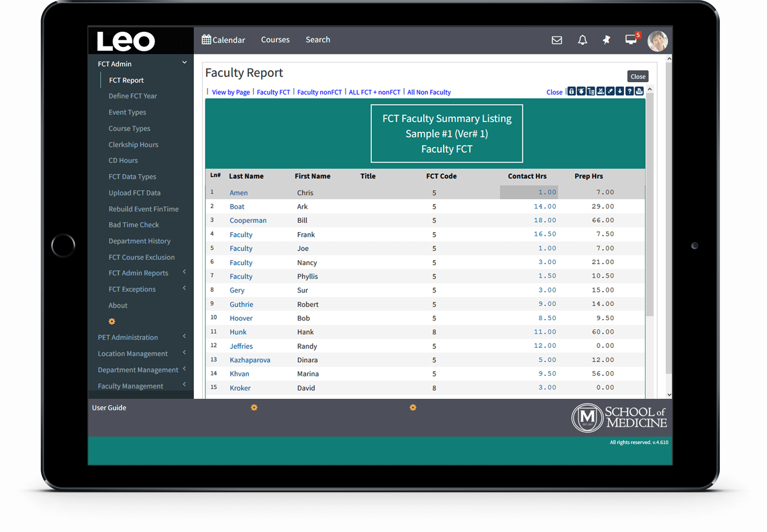Select Upload FCT Data in sidebar
This screenshot has width=767, height=532.
coord(134,193)
